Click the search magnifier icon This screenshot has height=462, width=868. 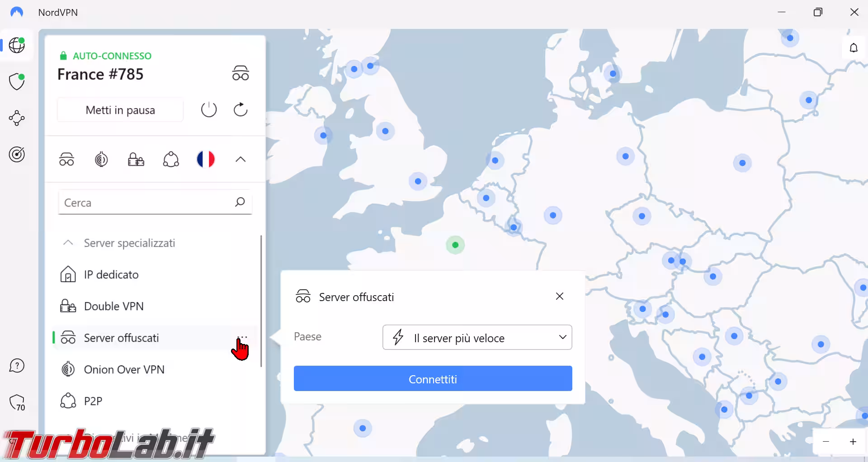pos(240,202)
